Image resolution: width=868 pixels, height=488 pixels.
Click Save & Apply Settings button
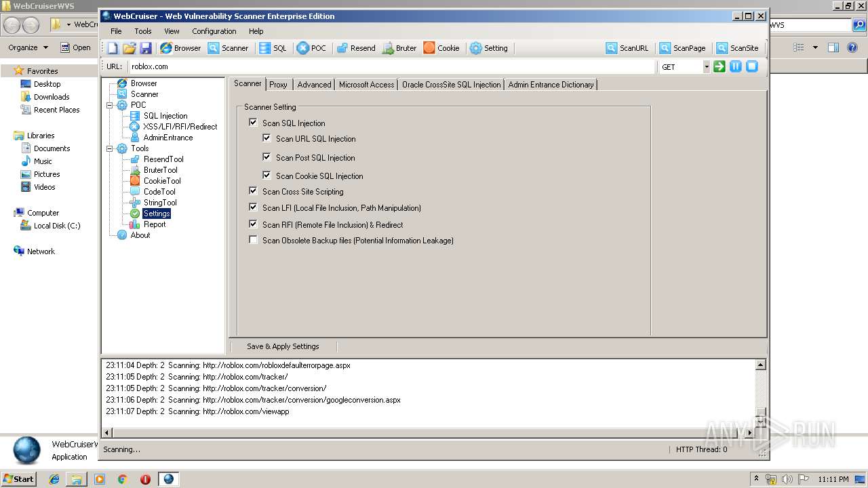(283, 346)
